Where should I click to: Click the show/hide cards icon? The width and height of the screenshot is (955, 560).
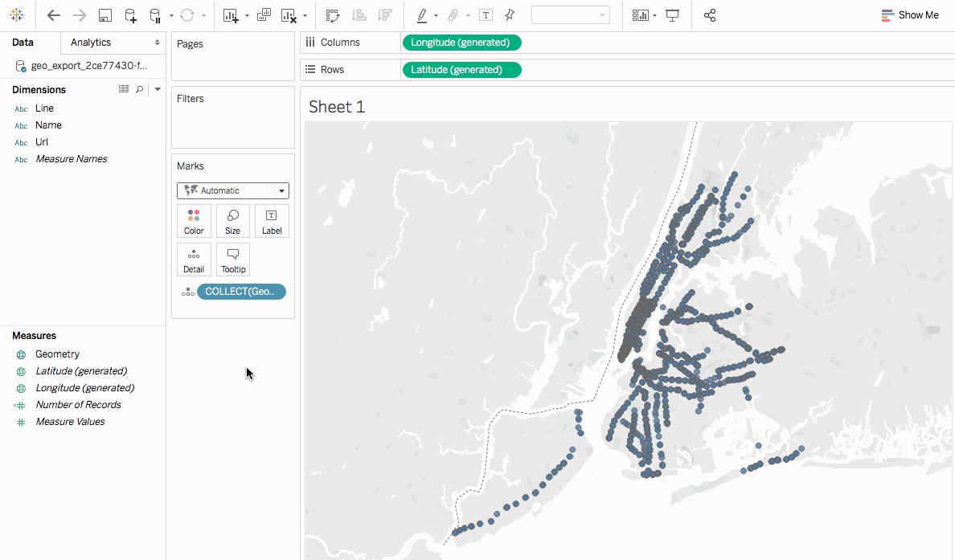640,15
